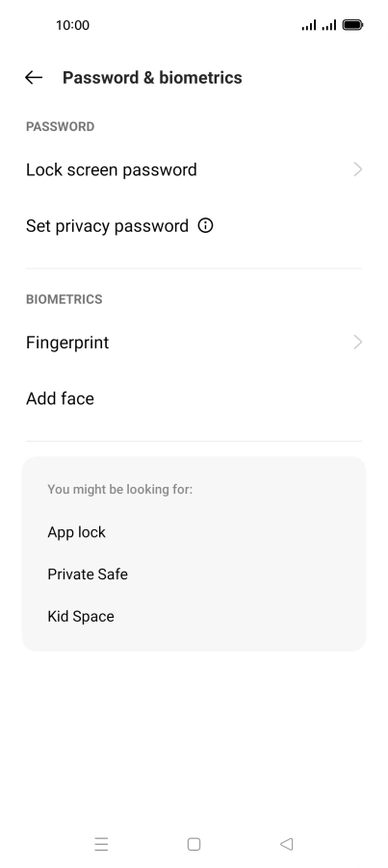Tap the 10:00 clock in status bar

pyautogui.click(x=72, y=25)
